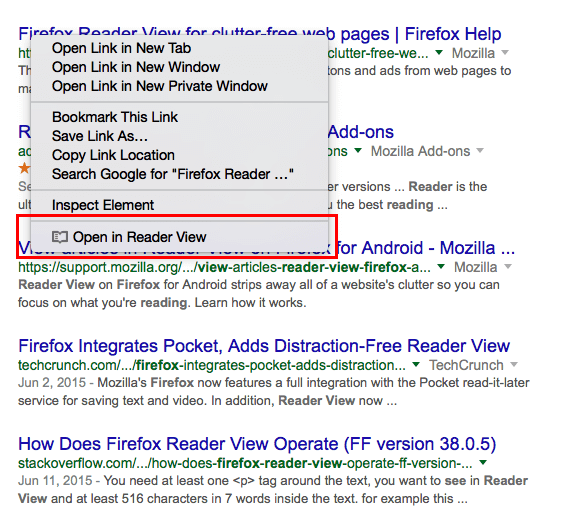The height and width of the screenshot is (521, 588).
Task: Choose Open Link in New Window
Action: pyautogui.click(x=136, y=67)
